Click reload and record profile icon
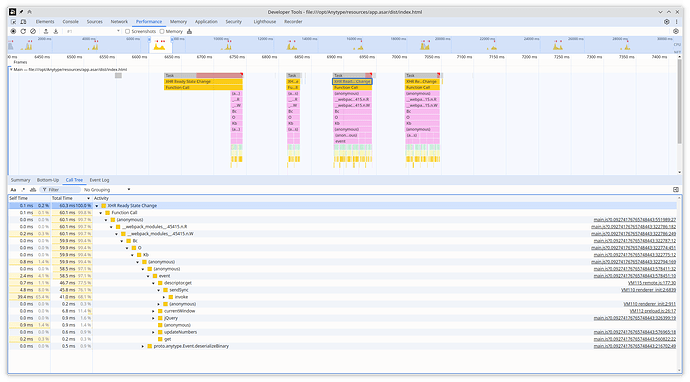Screen dimensions: 690x382 pos(23,31)
